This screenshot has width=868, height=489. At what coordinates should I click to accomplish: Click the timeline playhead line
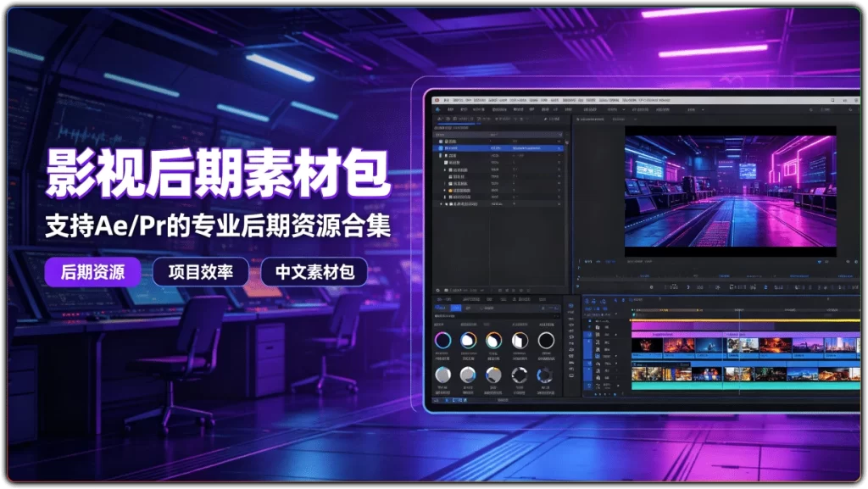point(739,351)
